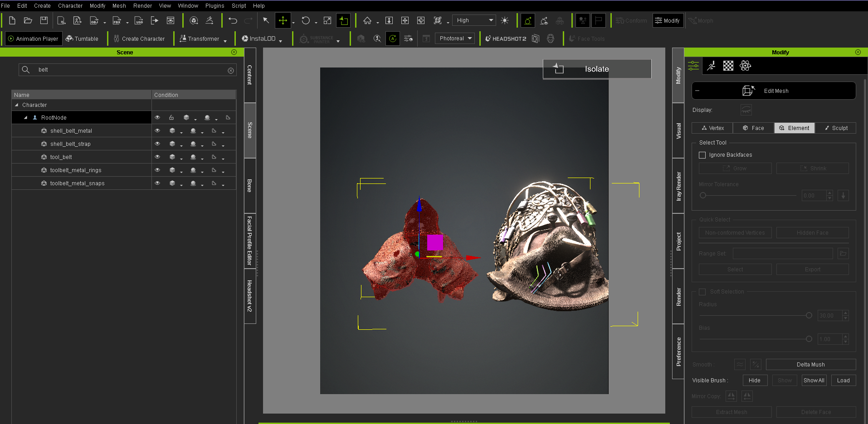The height and width of the screenshot is (424, 868).
Task: Click the Bias slider handle
Action: pos(809,339)
